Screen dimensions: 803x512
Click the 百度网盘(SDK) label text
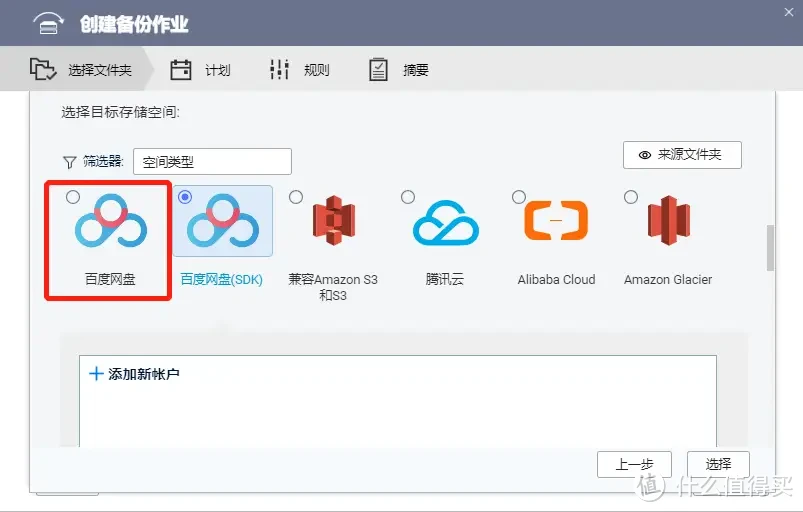pos(222,279)
